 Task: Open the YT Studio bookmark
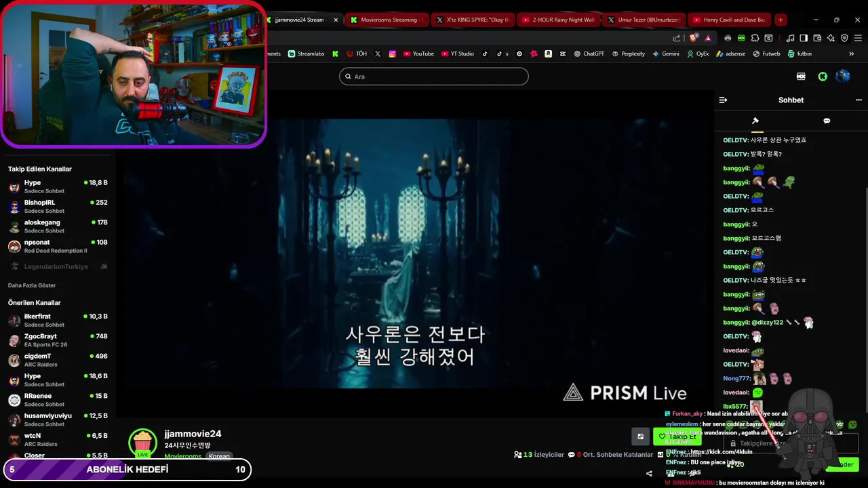click(x=458, y=54)
